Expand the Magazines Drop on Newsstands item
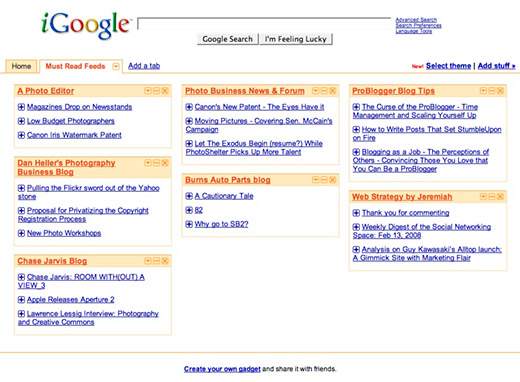520x382 pixels. [x=21, y=107]
